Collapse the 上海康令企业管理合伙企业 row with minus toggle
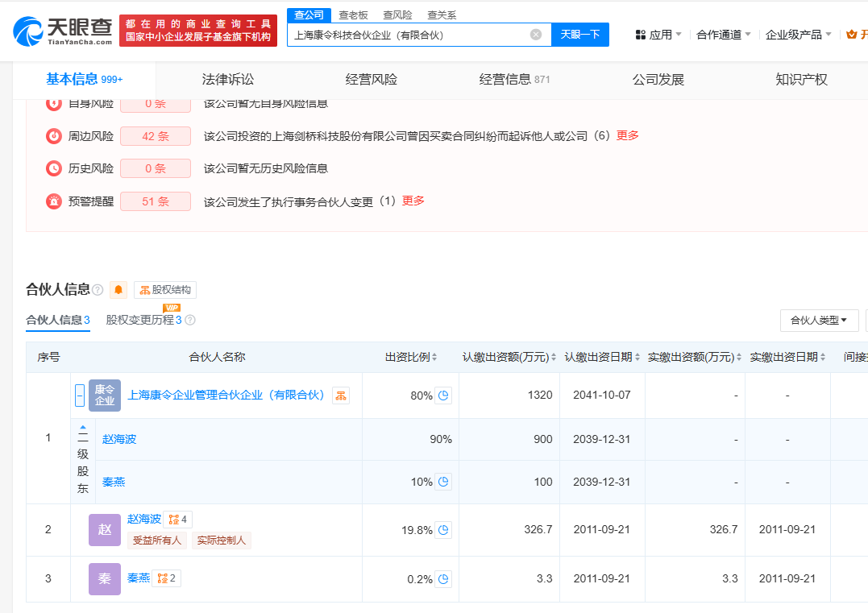868x613 pixels. [80, 396]
